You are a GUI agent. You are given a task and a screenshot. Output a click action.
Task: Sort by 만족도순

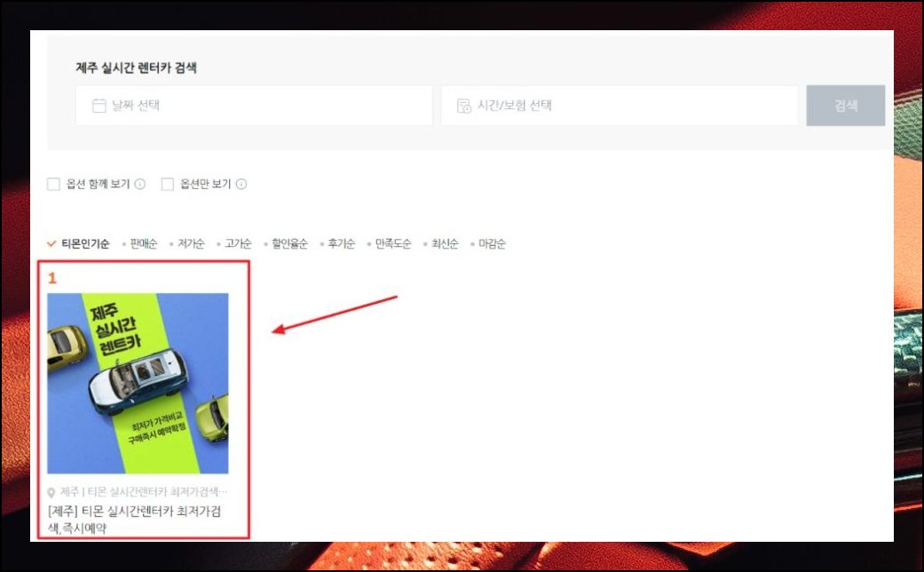coord(393,243)
